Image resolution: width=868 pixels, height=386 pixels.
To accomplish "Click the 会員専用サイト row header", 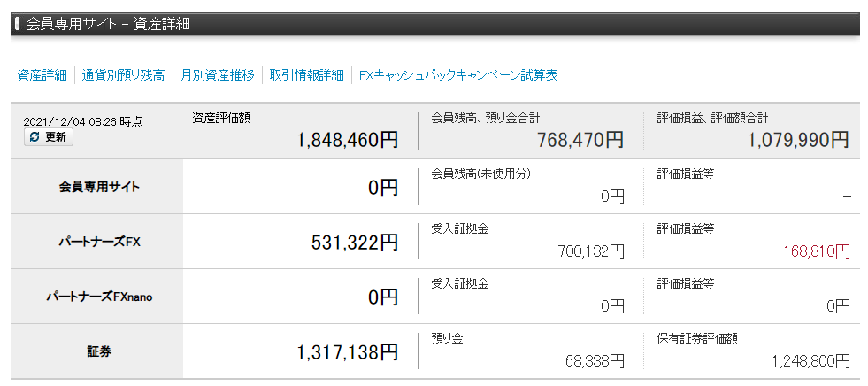I will (x=99, y=188).
